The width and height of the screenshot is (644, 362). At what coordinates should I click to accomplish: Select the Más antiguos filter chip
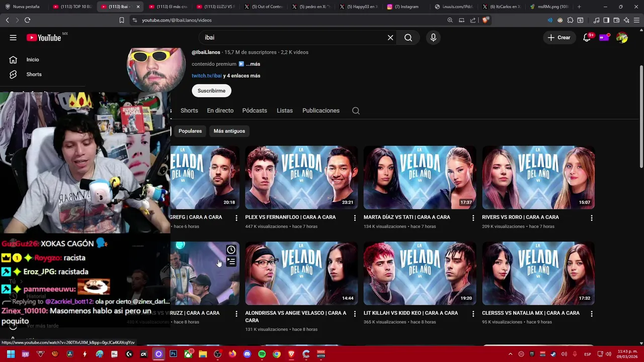[229, 131]
